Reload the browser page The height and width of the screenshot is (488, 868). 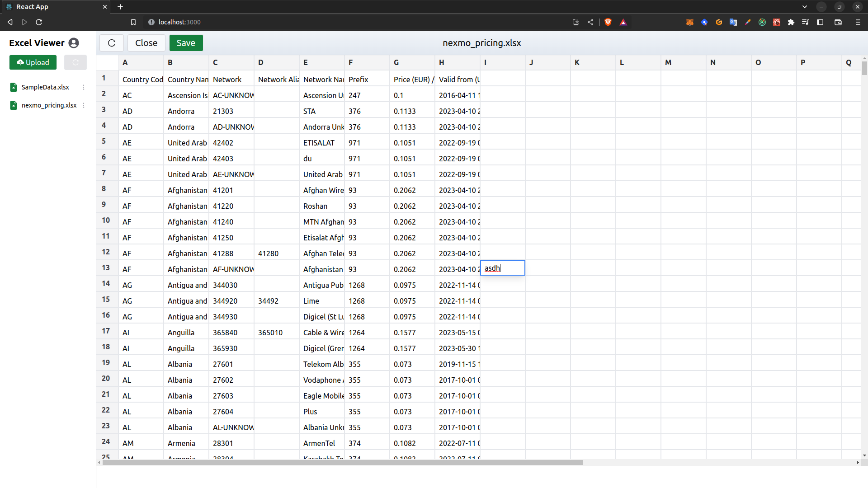[39, 22]
